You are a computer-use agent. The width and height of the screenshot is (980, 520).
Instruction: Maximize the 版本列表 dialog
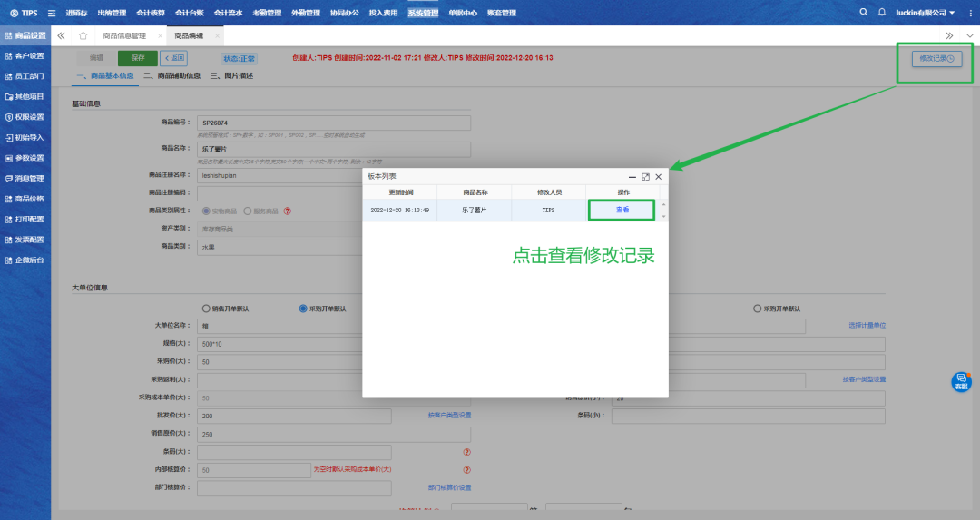point(645,177)
